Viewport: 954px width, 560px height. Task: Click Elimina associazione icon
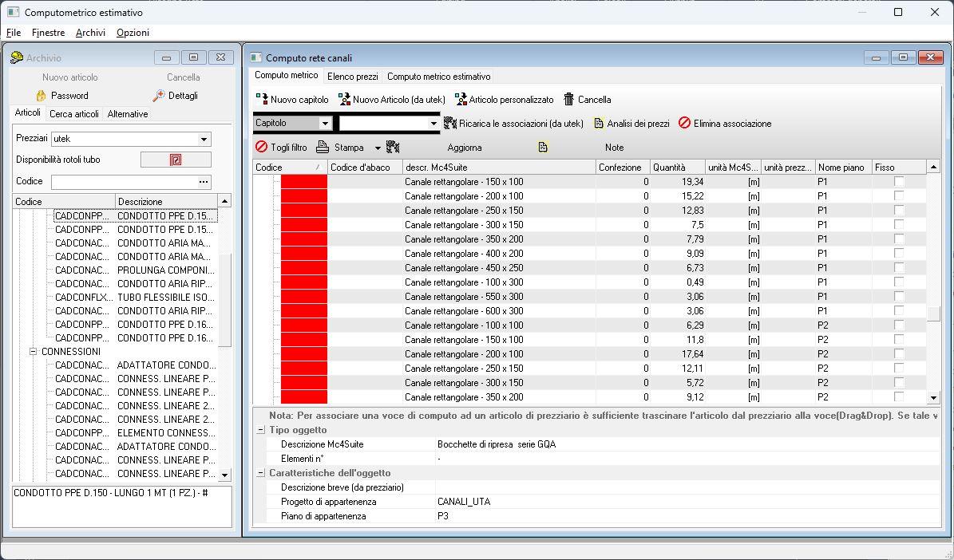click(684, 124)
